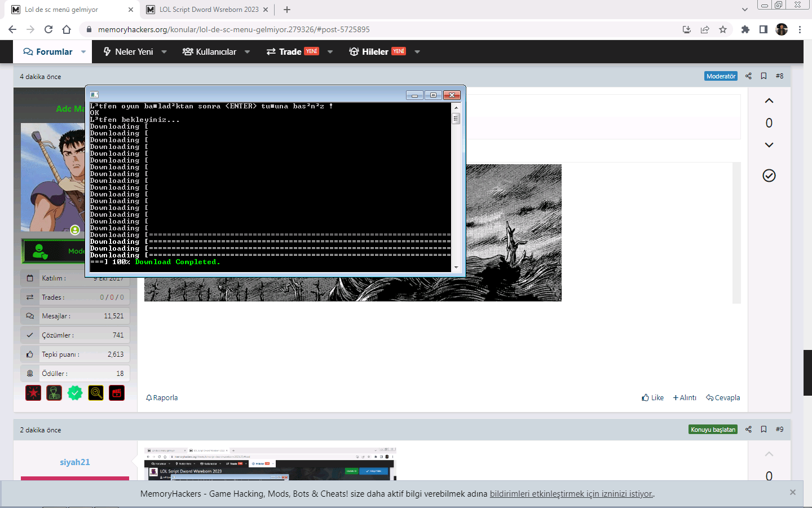Open siyah21 user profile
This screenshot has height=508, width=812.
coord(75,462)
